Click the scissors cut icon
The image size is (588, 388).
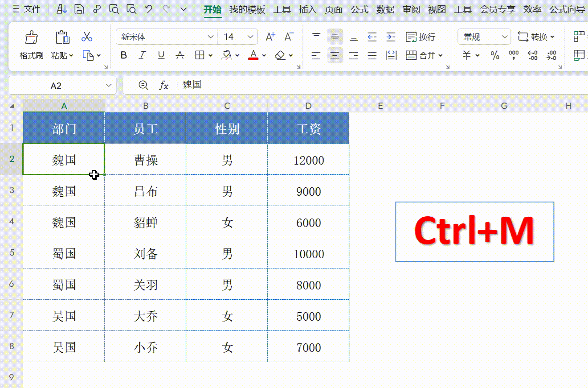point(87,37)
